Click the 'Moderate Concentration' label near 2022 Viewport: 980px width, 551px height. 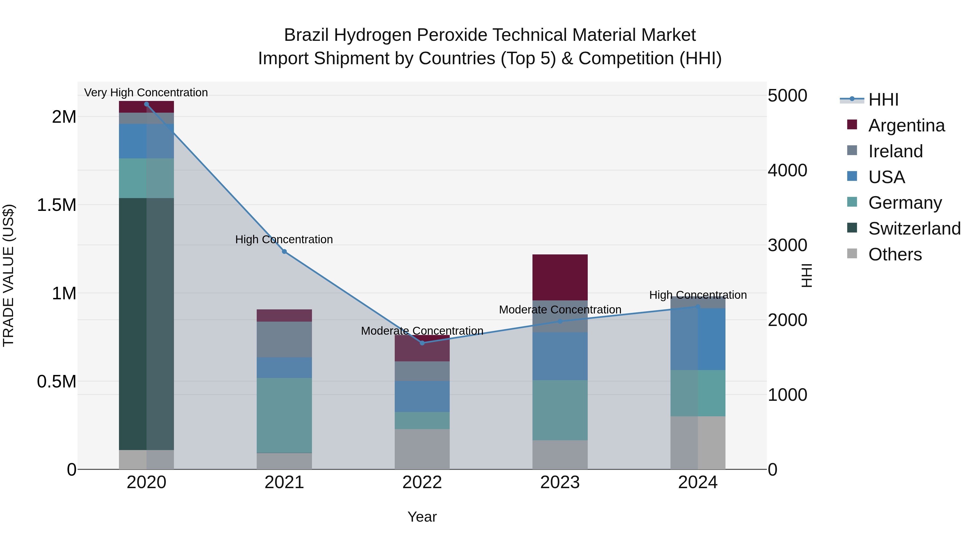click(x=422, y=331)
